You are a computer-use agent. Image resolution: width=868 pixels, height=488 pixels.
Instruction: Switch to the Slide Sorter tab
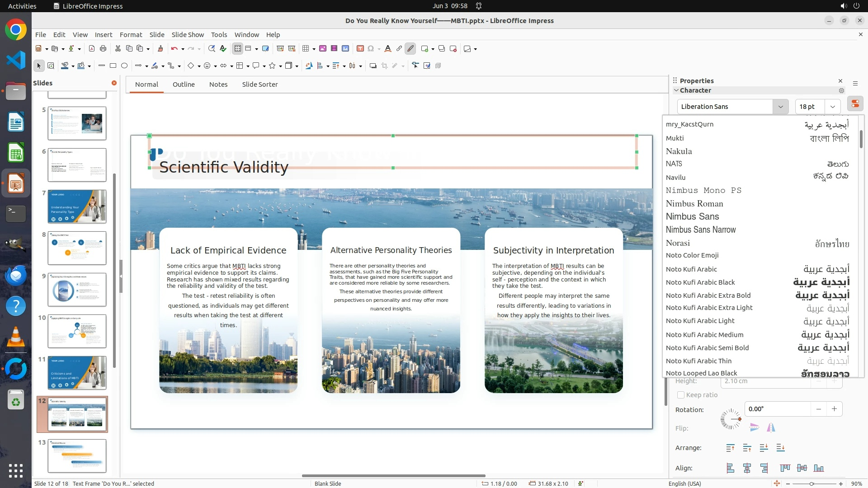(259, 84)
